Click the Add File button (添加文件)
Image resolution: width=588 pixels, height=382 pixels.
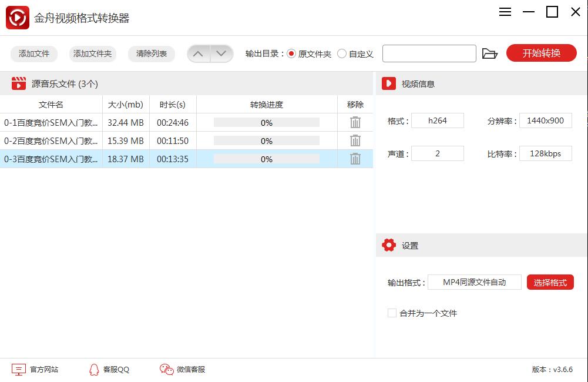coord(34,53)
